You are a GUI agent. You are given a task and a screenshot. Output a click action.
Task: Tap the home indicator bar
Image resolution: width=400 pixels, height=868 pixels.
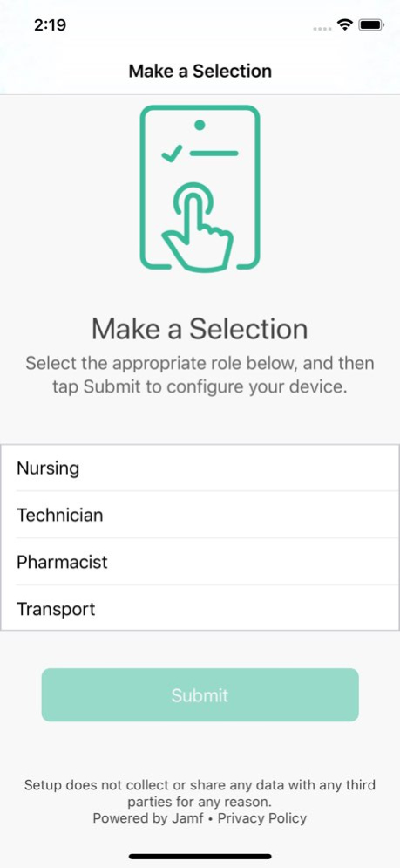pyautogui.click(x=200, y=857)
